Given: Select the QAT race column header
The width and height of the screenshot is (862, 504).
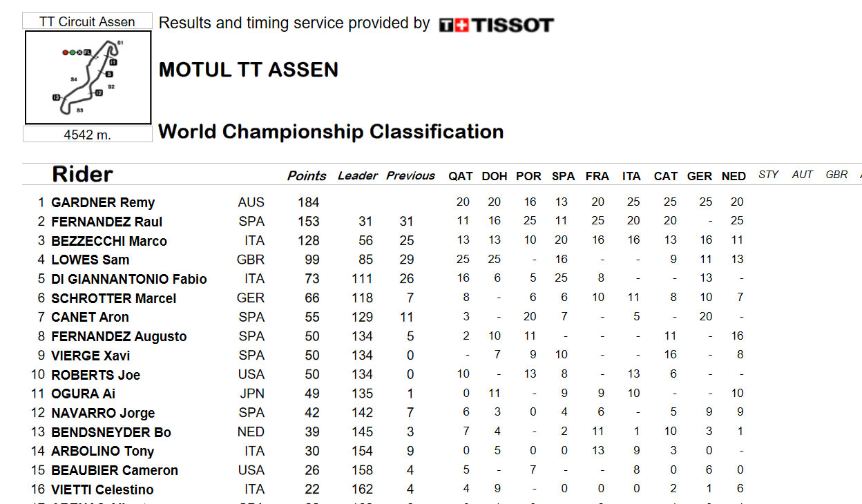Looking at the screenshot, I should [x=461, y=176].
